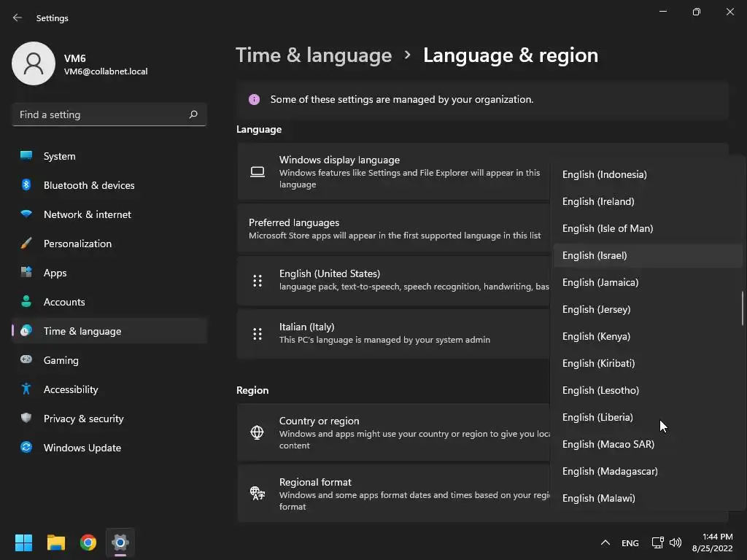Viewport: 747px width, 560px height.
Task: Click the Time & language breadcrumb link
Action: [314, 55]
